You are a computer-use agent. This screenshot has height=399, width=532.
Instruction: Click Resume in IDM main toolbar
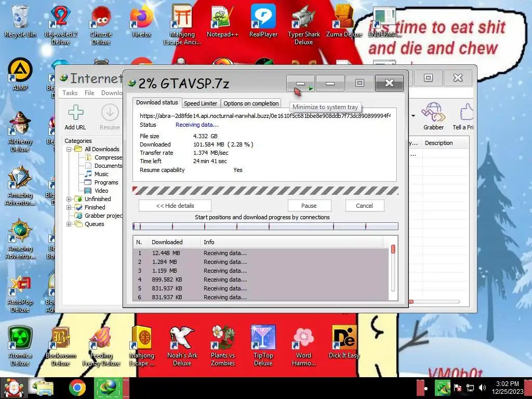coord(110,117)
